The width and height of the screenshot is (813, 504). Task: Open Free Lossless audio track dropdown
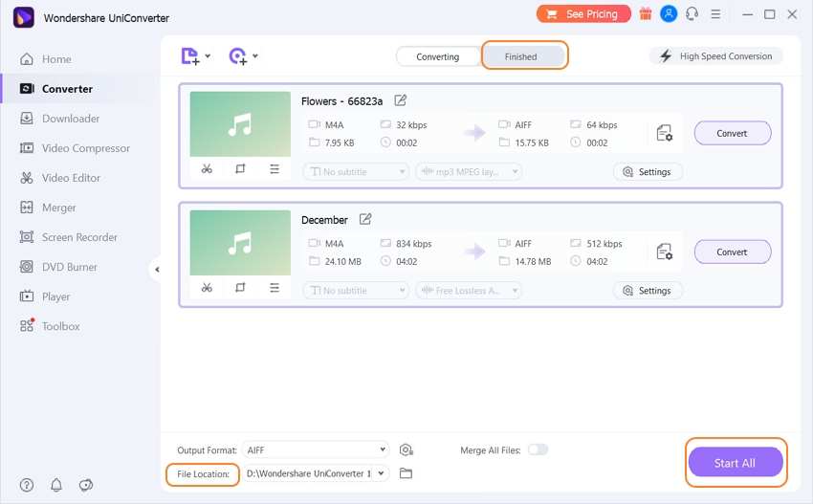[x=469, y=291]
